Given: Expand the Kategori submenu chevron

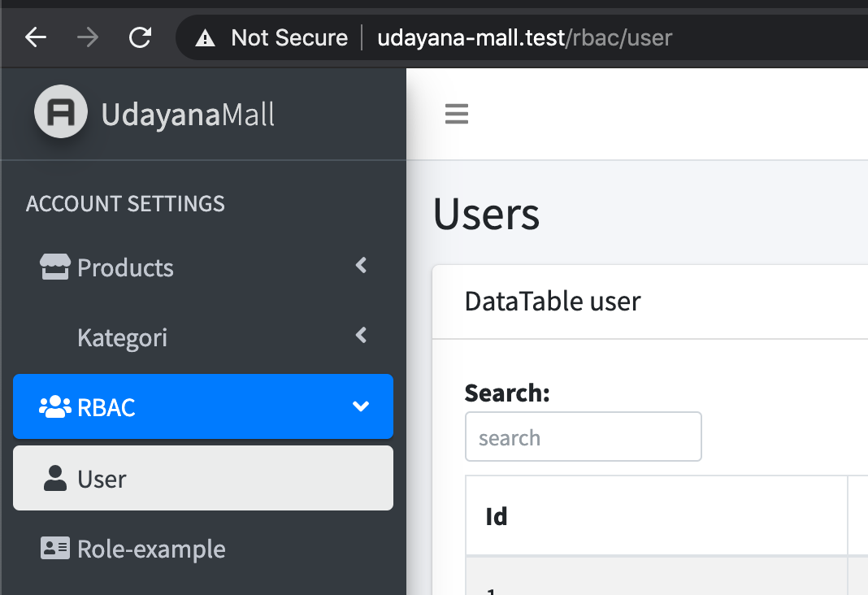Looking at the screenshot, I should click(360, 336).
